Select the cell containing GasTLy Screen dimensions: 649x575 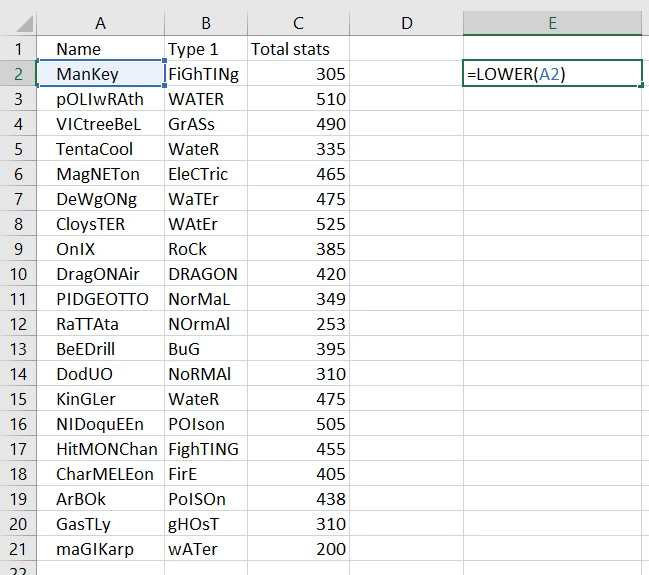coord(101,524)
